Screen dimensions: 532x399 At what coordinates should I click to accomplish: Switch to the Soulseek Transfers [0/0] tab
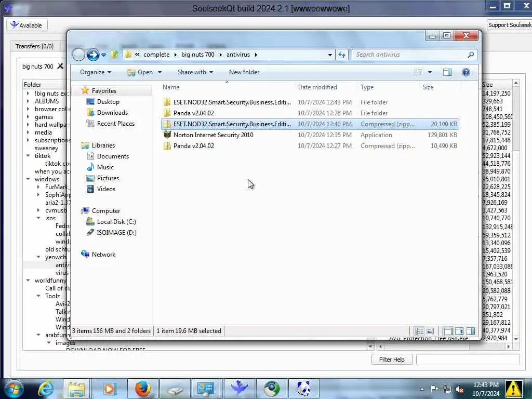click(x=34, y=46)
